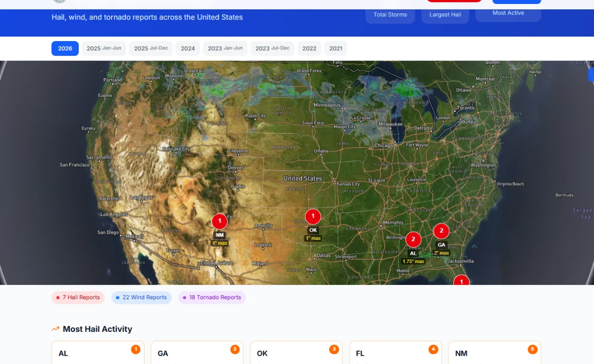
Task: Switch to the 2023 Jul-Dec tab
Action: tap(272, 48)
